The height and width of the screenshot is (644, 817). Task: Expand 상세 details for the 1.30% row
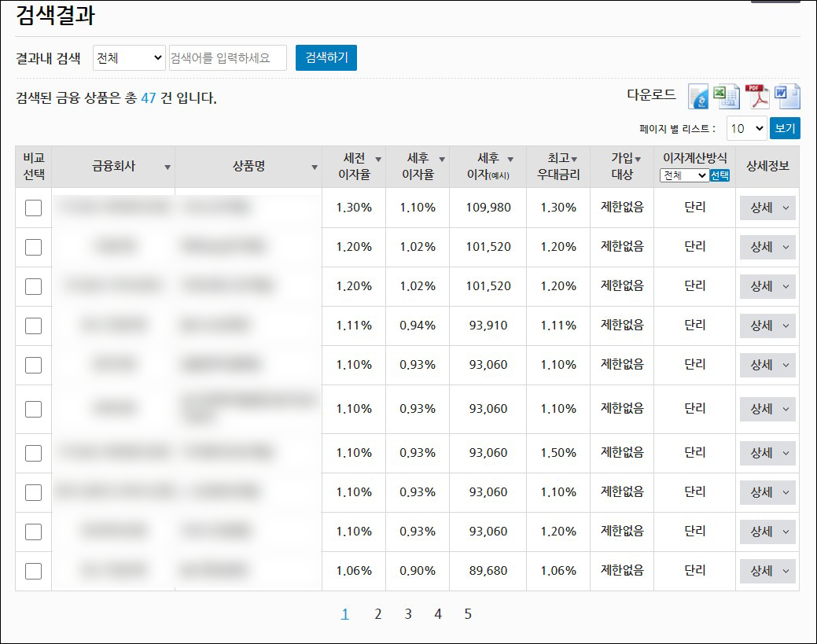click(767, 208)
